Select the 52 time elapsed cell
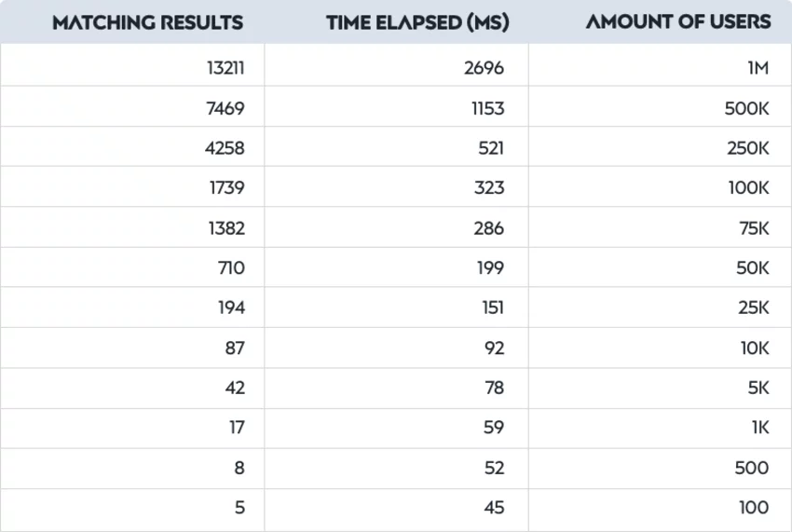The width and height of the screenshot is (792, 532). 397,469
